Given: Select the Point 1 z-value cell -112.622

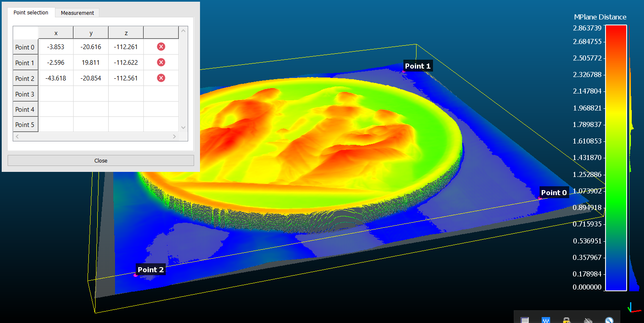Looking at the screenshot, I should click(126, 63).
